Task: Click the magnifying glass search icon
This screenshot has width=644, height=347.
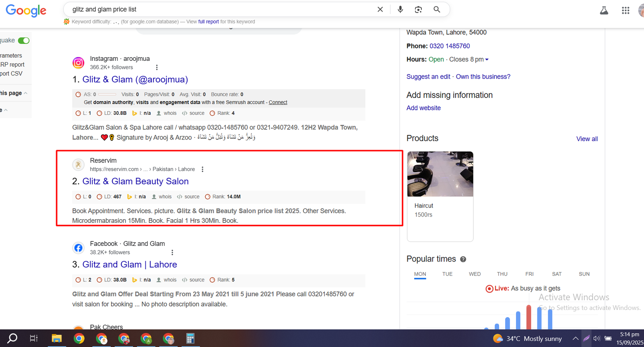Action: pyautogui.click(x=437, y=9)
